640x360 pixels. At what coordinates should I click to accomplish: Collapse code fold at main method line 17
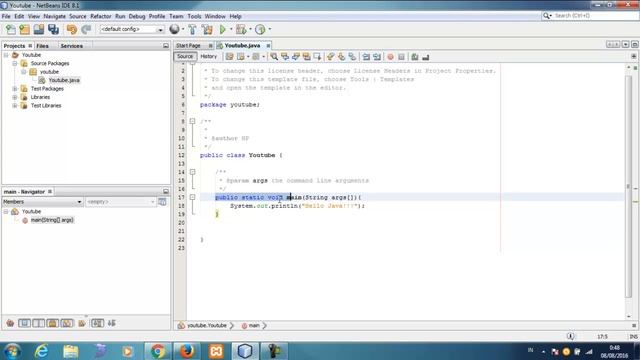[x=192, y=197]
